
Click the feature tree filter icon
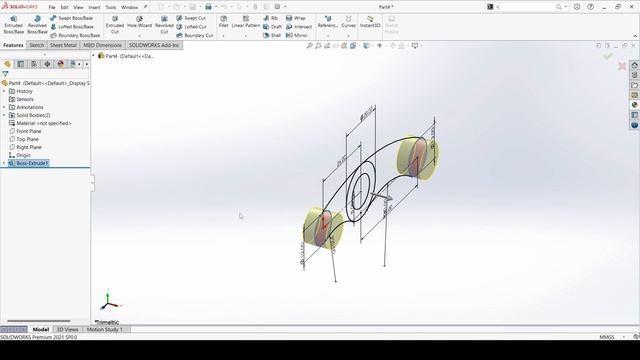[x=5, y=74]
